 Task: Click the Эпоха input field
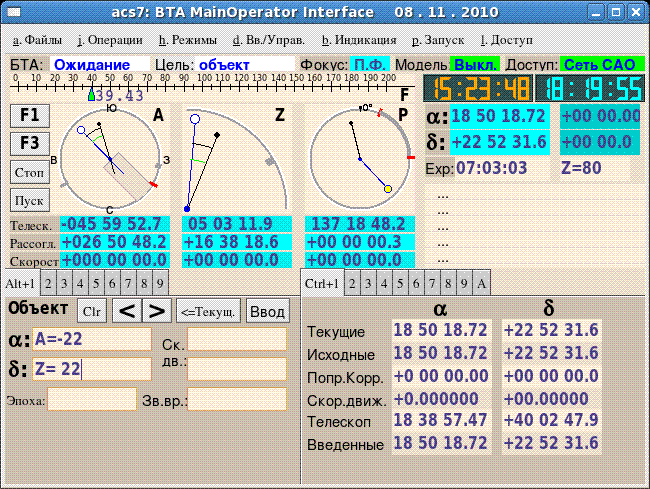91,400
